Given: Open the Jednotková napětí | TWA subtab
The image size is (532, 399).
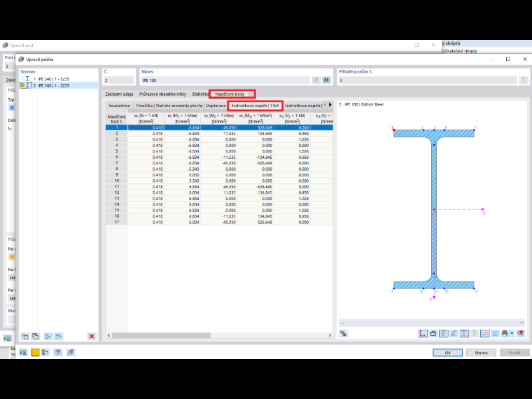Looking at the screenshot, I should [255, 106].
